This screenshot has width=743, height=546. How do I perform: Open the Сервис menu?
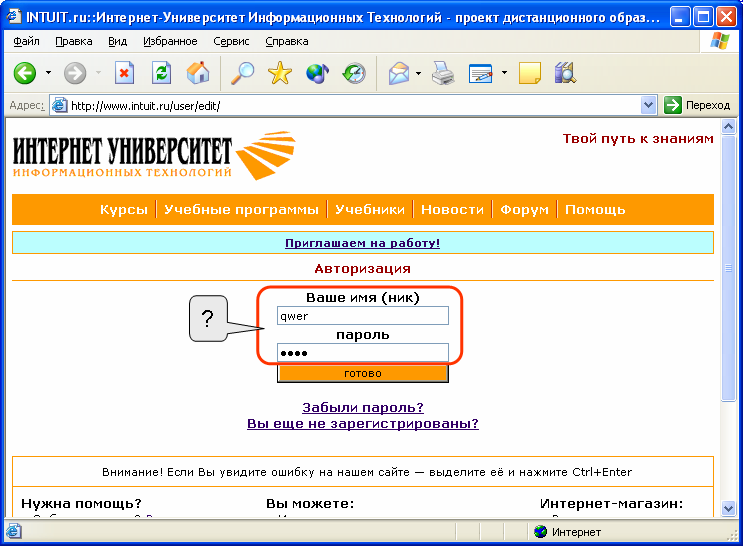coord(231,41)
